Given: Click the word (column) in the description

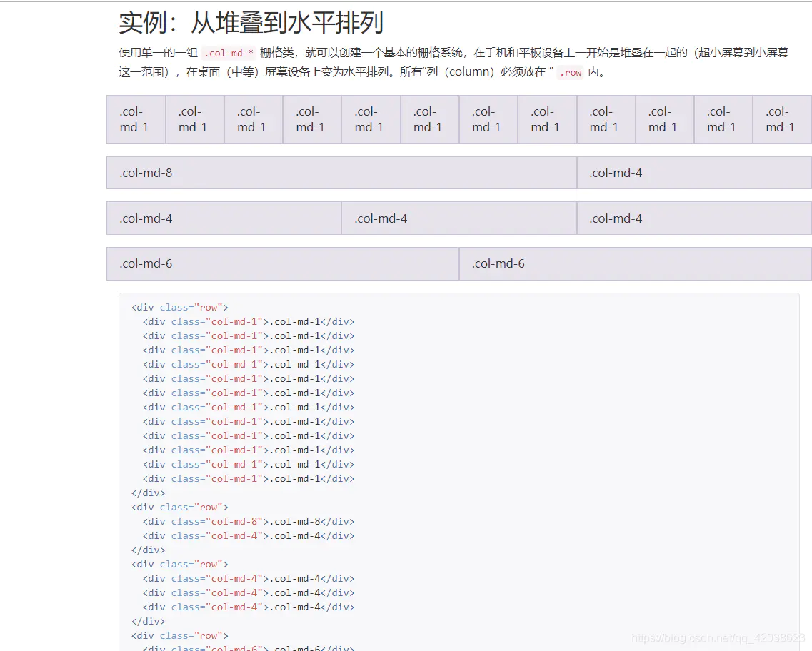Looking at the screenshot, I should pyautogui.click(x=469, y=72).
